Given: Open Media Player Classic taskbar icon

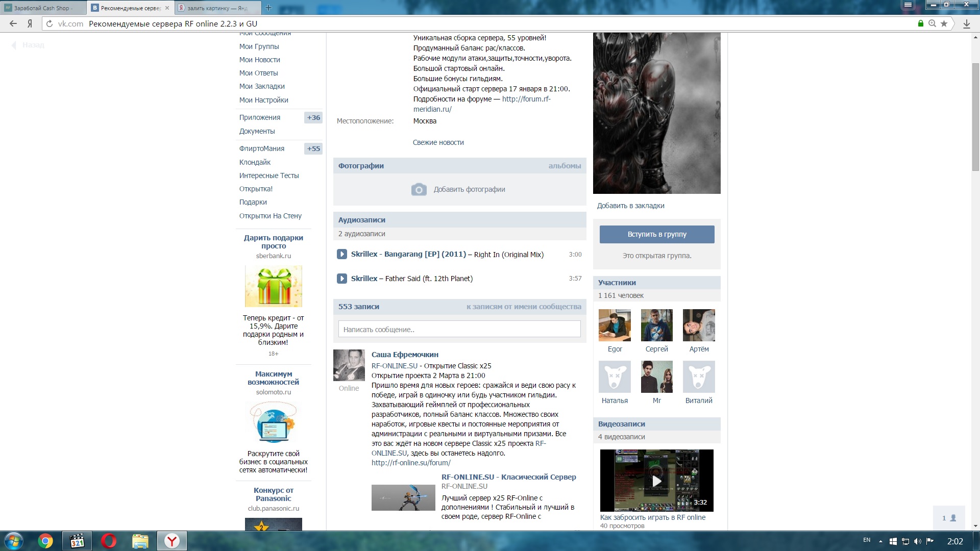Looking at the screenshot, I should pos(77,541).
